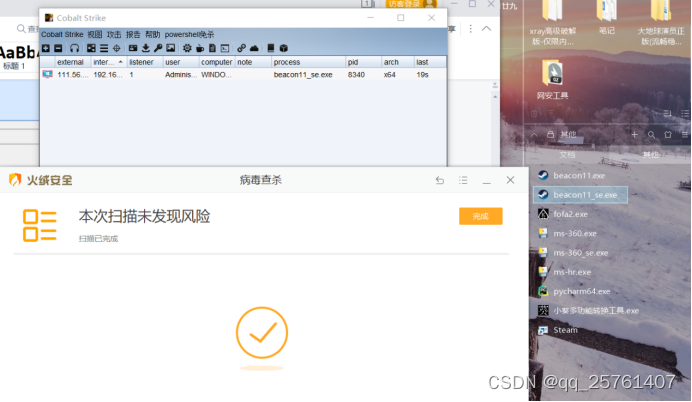Image resolution: width=692 pixels, height=402 pixels.
Task: Click the About cube icon in Cobalt Strike
Action: pos(284,48)
